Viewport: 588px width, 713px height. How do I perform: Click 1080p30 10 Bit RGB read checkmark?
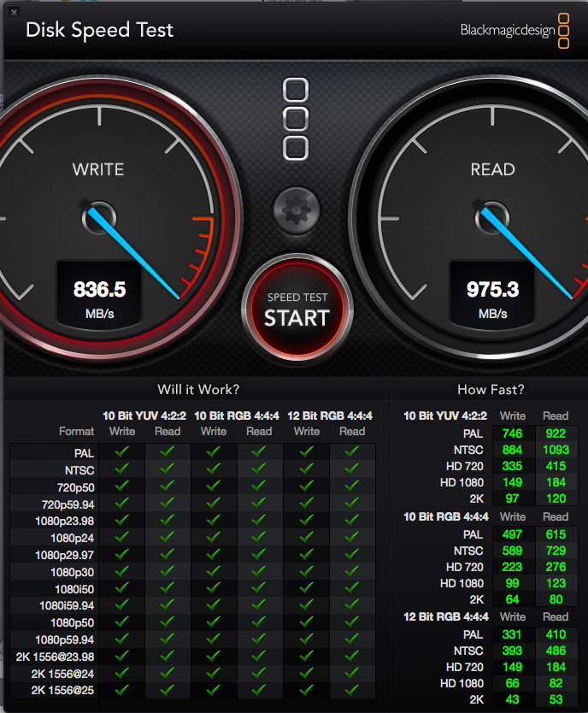click(259, 571)
